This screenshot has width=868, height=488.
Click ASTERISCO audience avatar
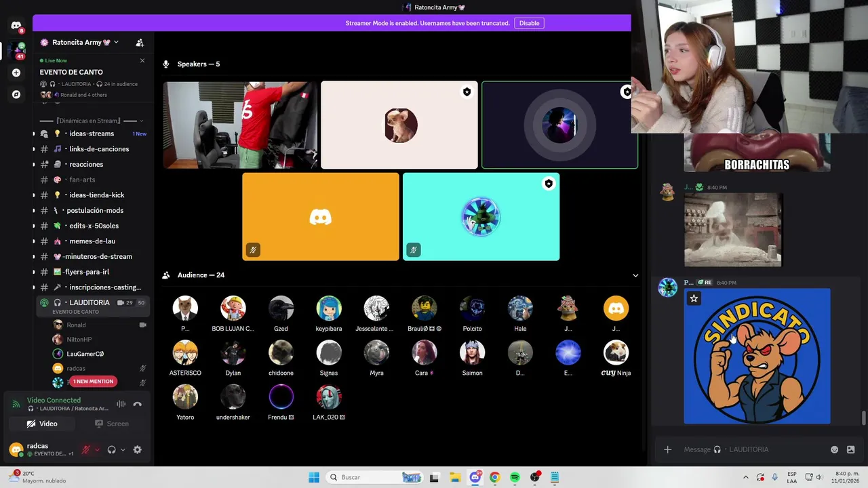tap(185, 352)
